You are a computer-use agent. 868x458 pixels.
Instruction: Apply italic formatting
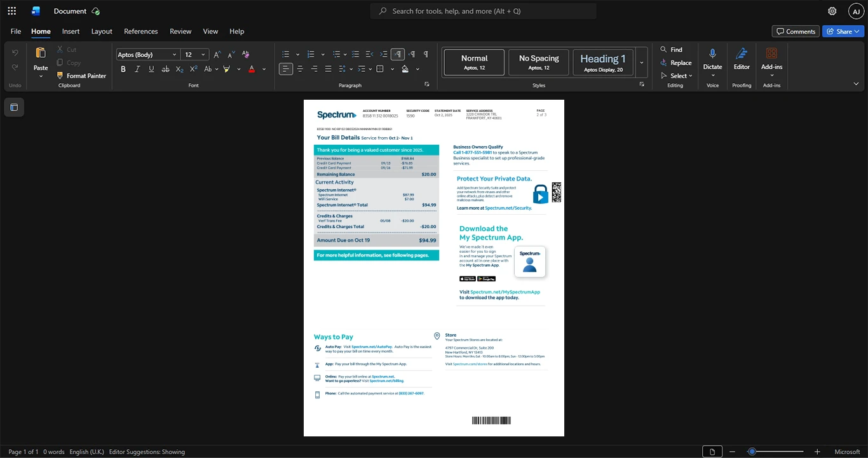[x=137, y=69]
